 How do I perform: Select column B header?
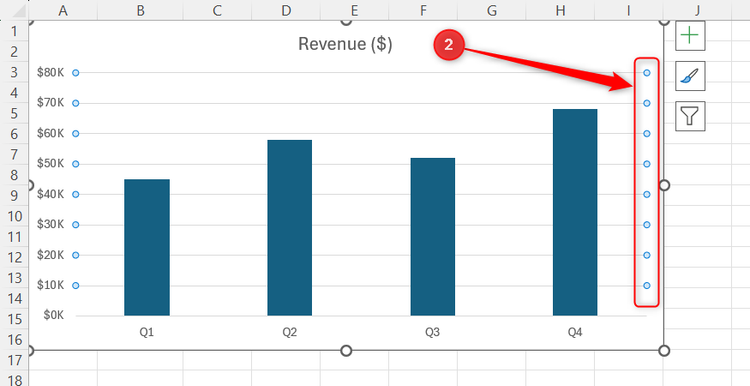140,10
